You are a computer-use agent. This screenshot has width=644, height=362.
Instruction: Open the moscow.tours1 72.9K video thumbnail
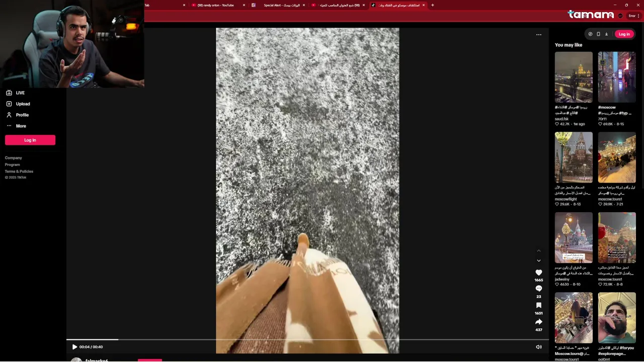(x=617, y=238)
